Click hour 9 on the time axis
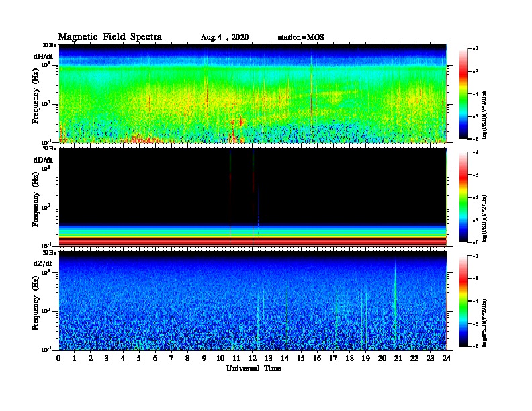 [x=204, y=358]
